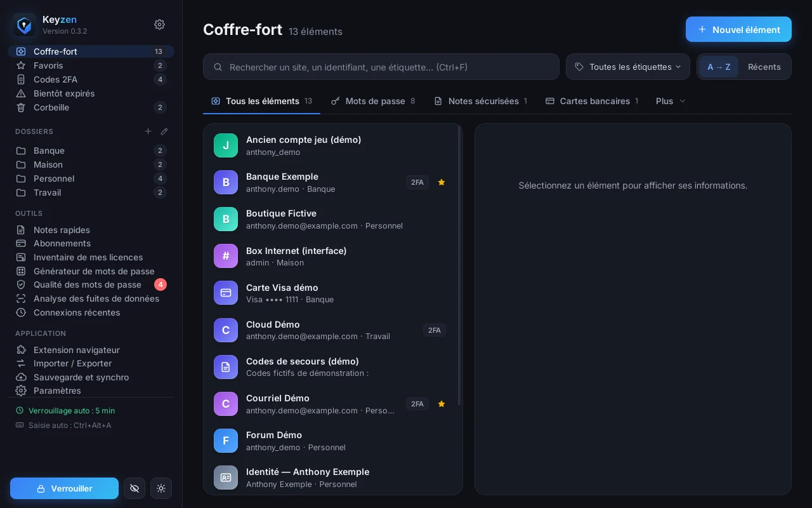
Task: Open Qualité des mots de passe
Action: point(91,284)
